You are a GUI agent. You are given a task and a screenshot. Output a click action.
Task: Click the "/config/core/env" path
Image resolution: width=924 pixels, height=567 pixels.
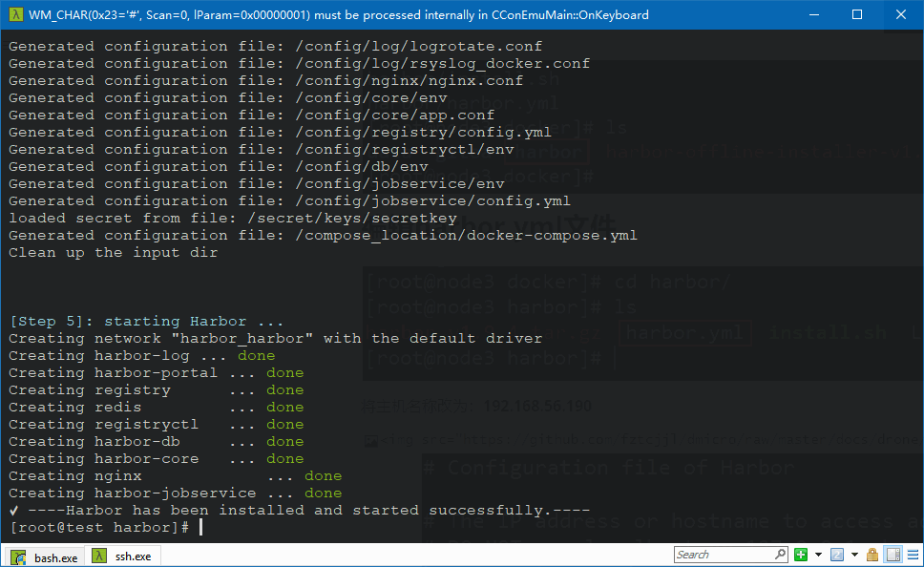point(371,97)
